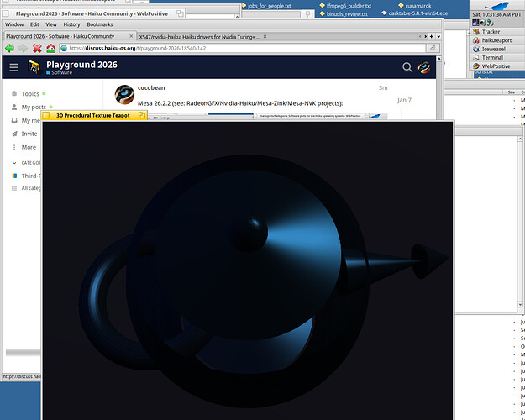This screenshot has width=525, height=420.
Task: Open the Edit menu
Action: click(x=34, y=24)
